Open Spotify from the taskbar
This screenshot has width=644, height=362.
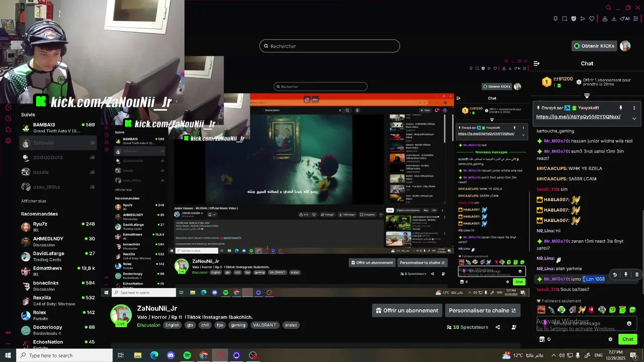click(x=187, y=355)
